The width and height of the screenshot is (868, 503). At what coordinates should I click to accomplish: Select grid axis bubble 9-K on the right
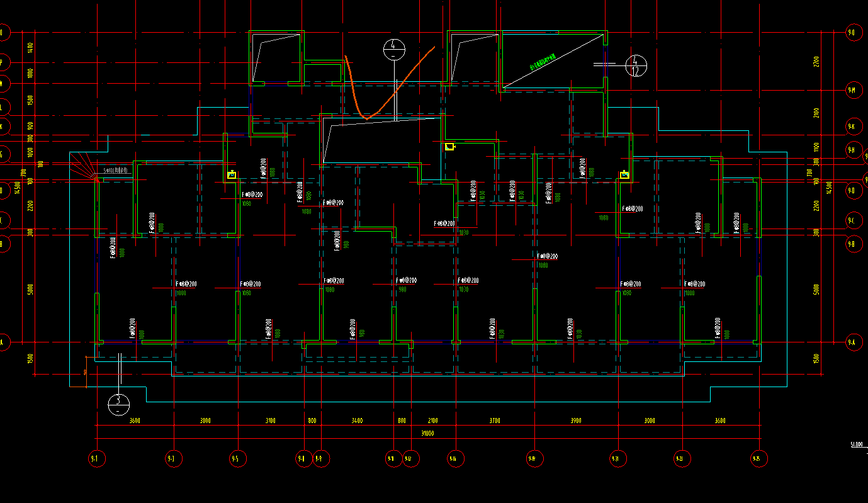click(854, 127)
